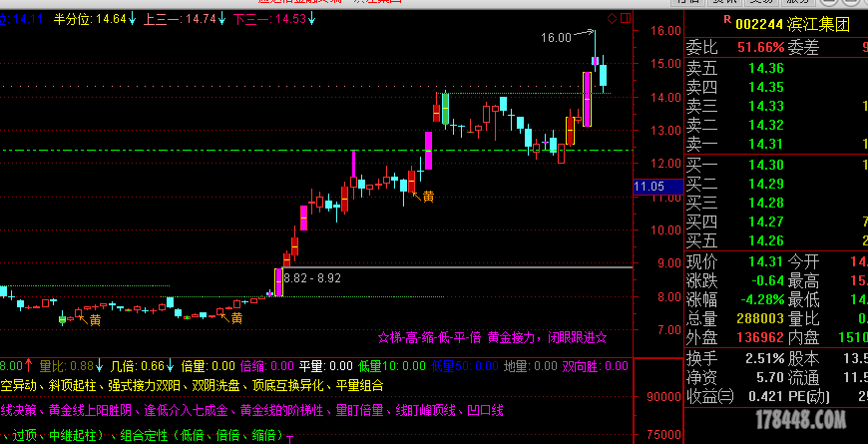Click the gray 地量 0.00 indicator

click(x=531, y=366)
